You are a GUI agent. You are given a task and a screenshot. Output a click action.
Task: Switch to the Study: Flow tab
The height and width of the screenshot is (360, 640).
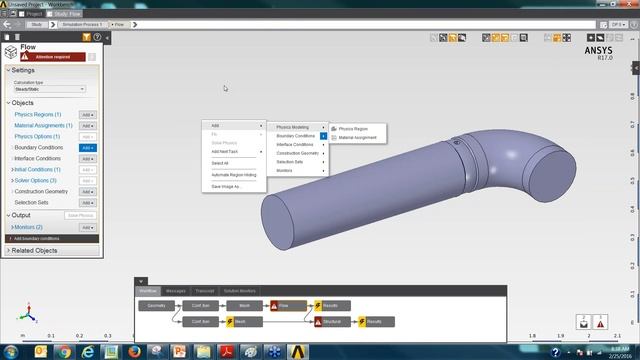point(64,14)
